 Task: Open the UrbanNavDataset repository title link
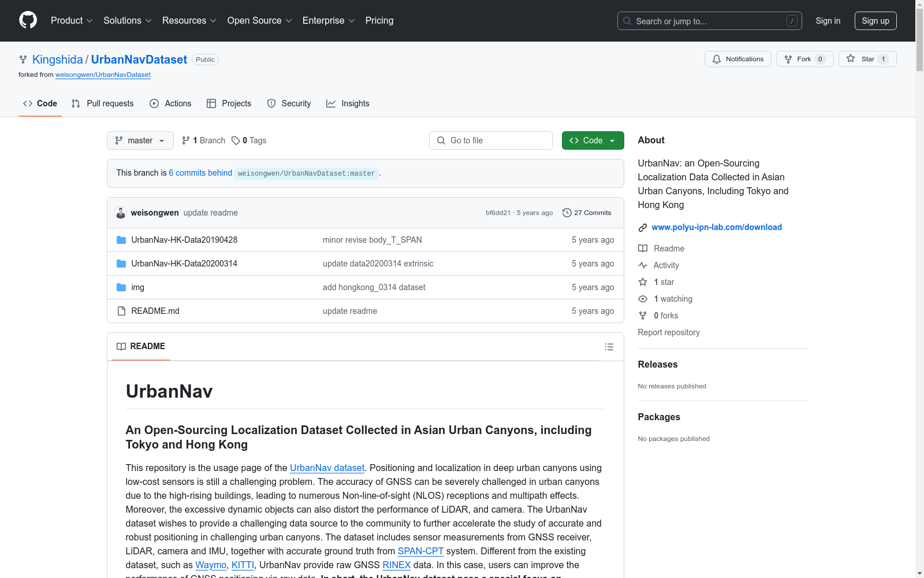(139, 60)
